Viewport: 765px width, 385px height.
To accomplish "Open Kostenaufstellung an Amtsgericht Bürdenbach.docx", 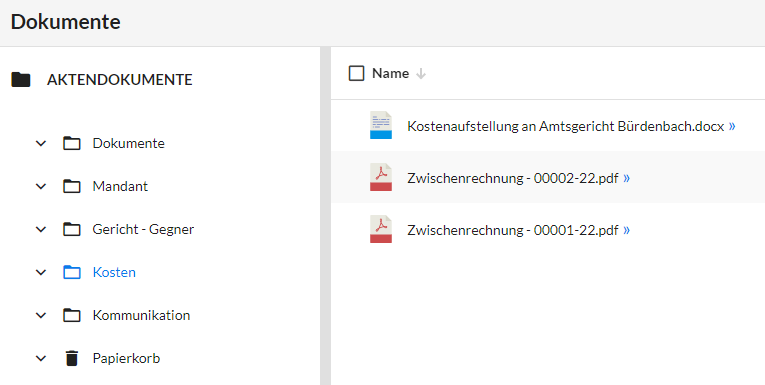I will click(x=565, y=126).
